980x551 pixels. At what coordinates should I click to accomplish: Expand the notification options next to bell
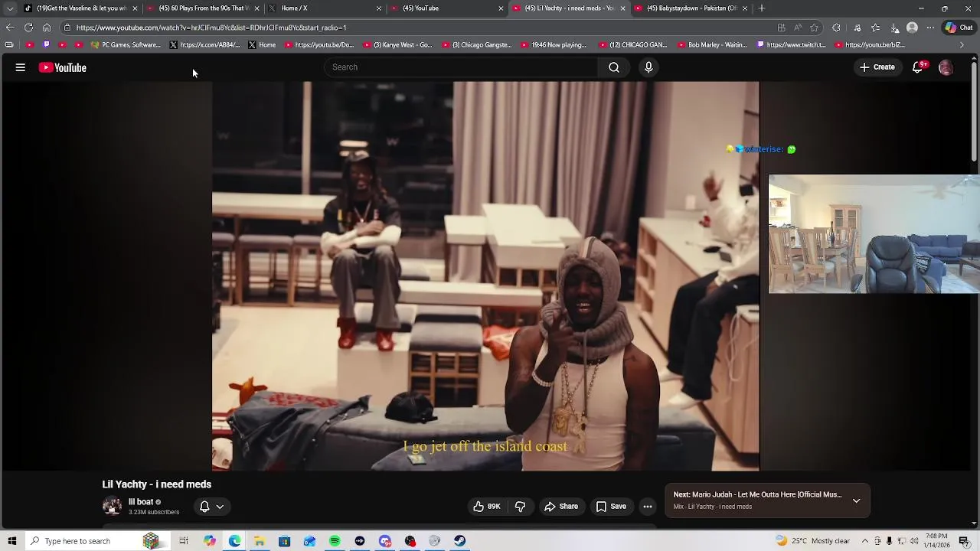(220, 507)
